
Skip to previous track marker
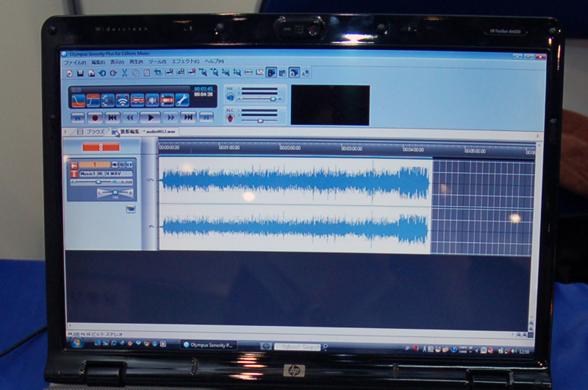(112, 118)
